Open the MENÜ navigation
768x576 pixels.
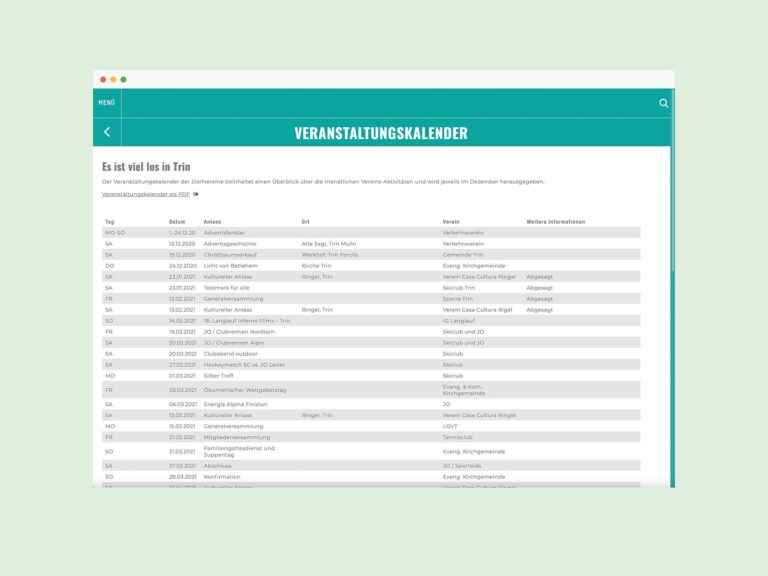pos(106,103)
